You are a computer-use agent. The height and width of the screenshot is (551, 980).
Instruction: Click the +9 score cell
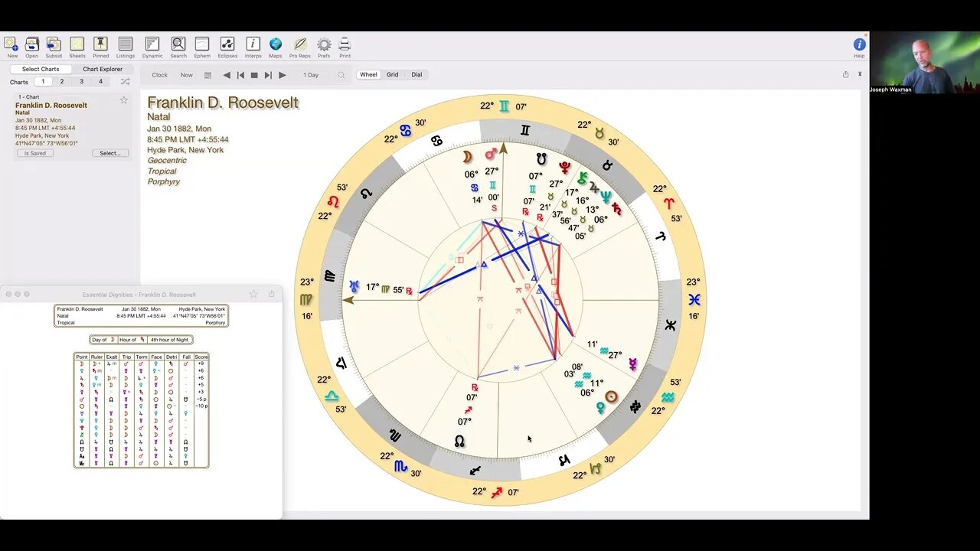201,364
